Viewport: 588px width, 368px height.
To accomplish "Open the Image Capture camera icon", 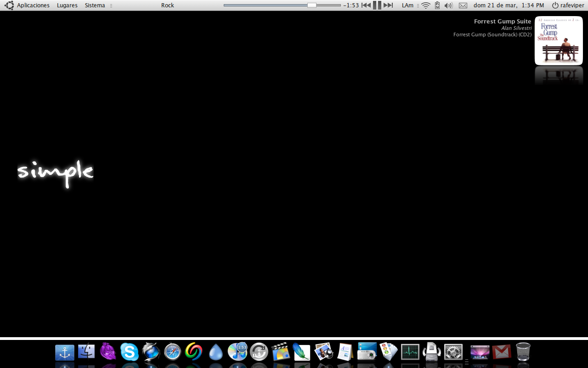I will 367,352.
